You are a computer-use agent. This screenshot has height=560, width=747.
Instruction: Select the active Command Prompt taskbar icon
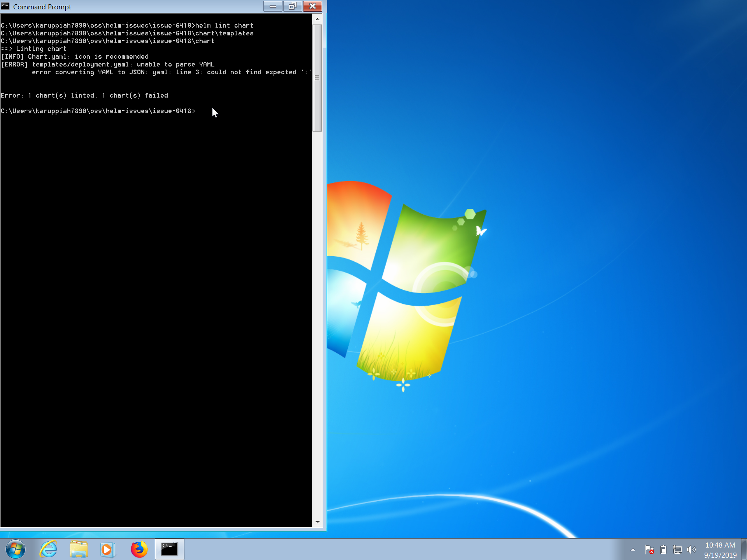click(x=170, y=549)
